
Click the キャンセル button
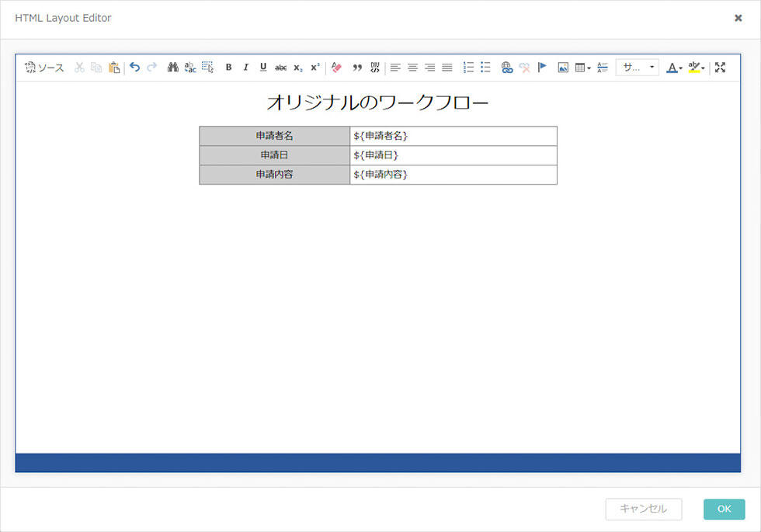(x=644, y=509)
